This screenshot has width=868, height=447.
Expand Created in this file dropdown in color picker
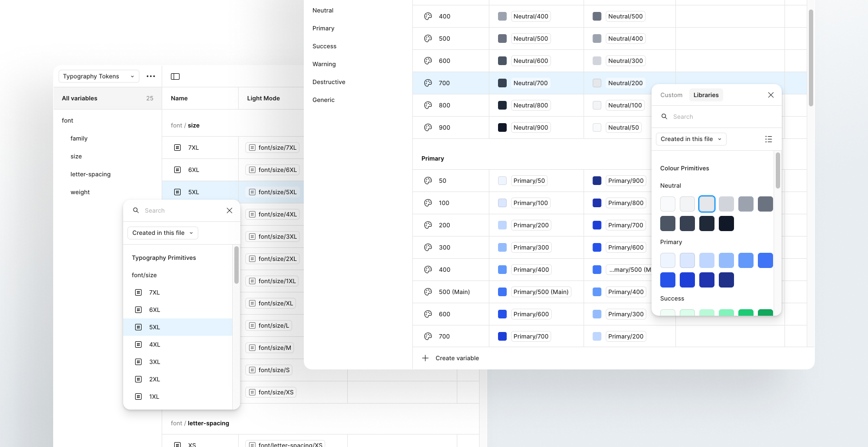pyautogui.click(x=691, y=139)
